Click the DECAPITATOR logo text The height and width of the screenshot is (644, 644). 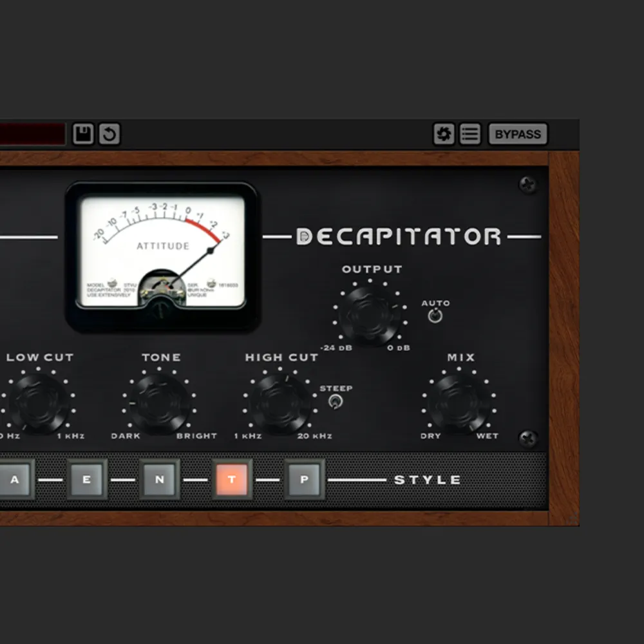[x=398, y=237]
